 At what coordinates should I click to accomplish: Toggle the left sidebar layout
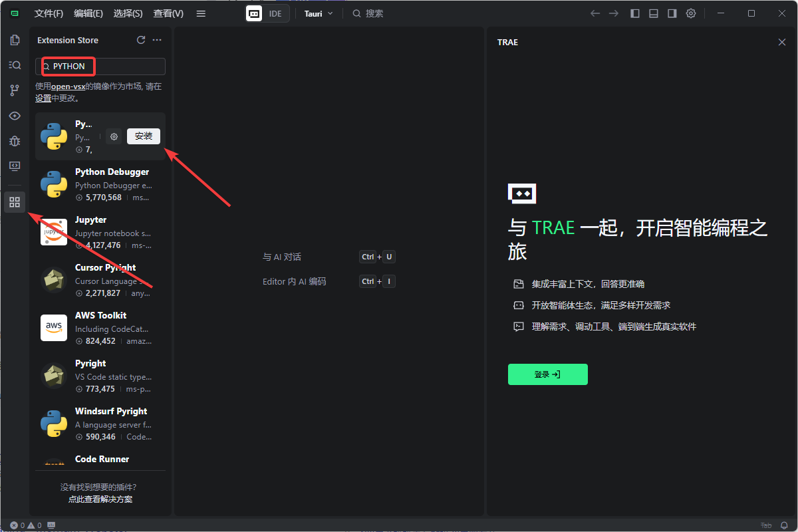coord(635,13)
